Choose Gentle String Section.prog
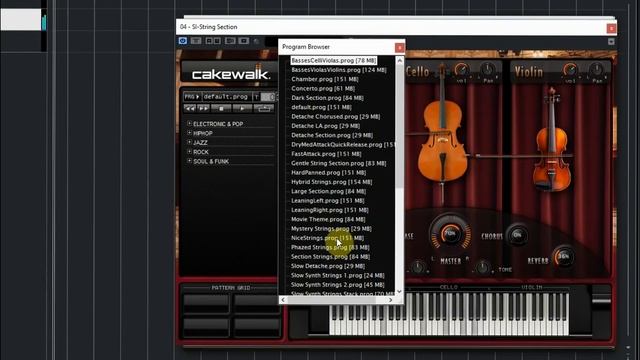This screenshot has width=640, height=360. [338, 163]
